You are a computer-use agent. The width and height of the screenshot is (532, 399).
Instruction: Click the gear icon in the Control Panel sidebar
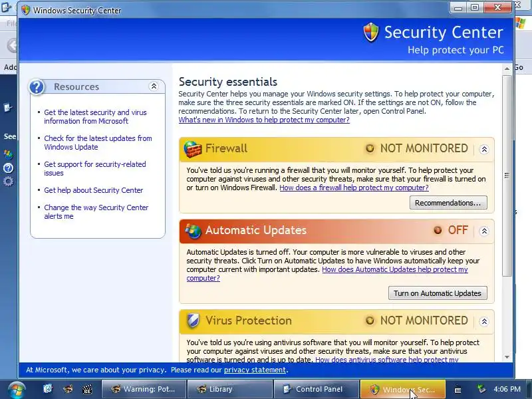8,182
